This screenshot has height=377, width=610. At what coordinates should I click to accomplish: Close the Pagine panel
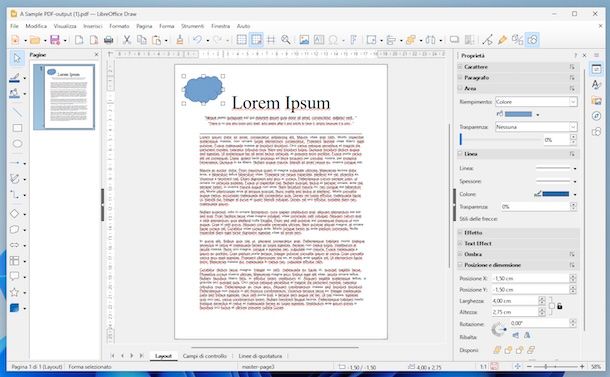[x=96, y=55]
